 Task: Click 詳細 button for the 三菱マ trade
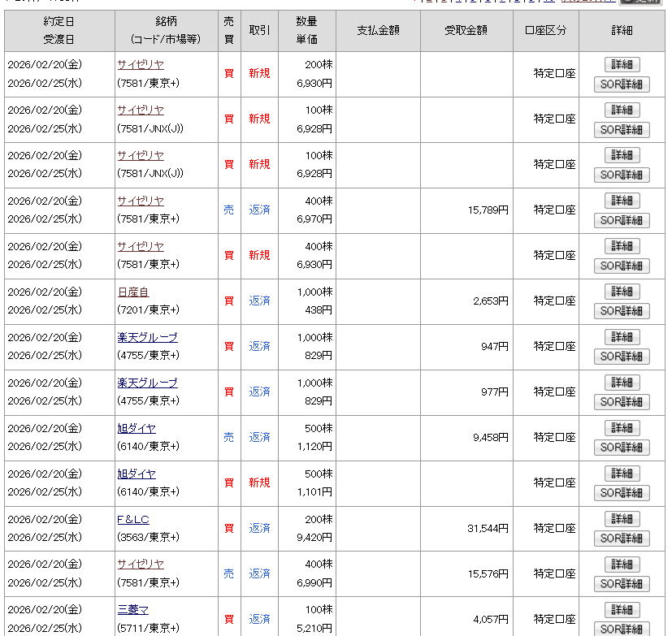click(x=622, y=610)
